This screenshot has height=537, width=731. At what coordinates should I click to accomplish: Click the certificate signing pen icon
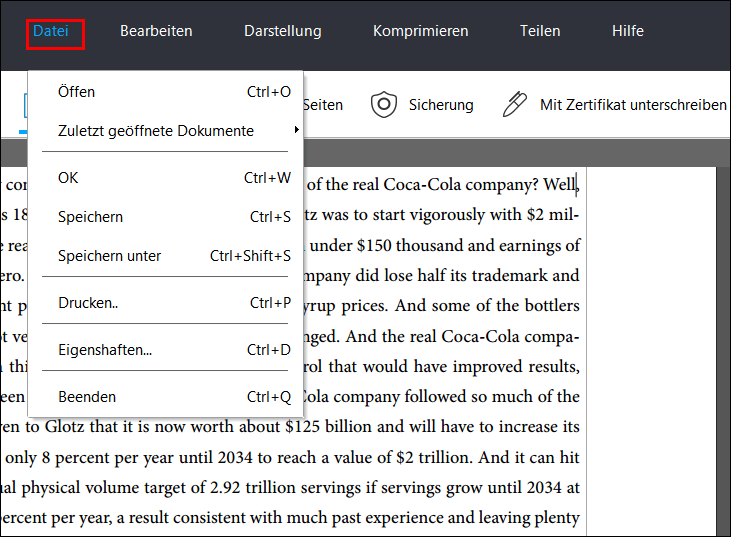(515, 104)
